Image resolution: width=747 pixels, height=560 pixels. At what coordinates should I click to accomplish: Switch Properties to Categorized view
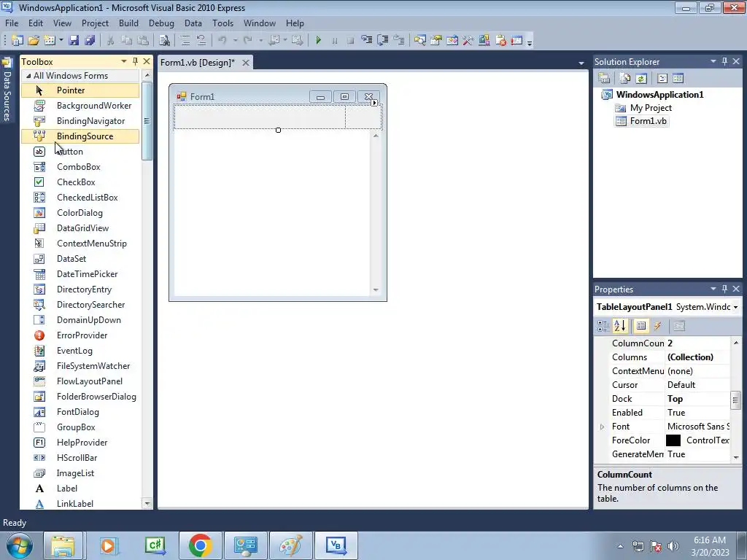(x=603, y=326)
